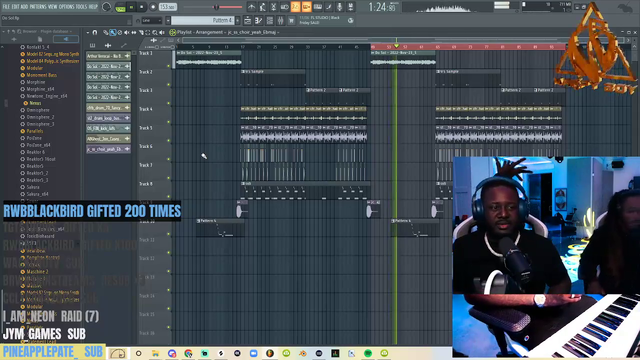This screenshot has height=360, width=640.
Task: Select the clk_drum_70_fancy clip in picker
Action: (x=108, y=107)
